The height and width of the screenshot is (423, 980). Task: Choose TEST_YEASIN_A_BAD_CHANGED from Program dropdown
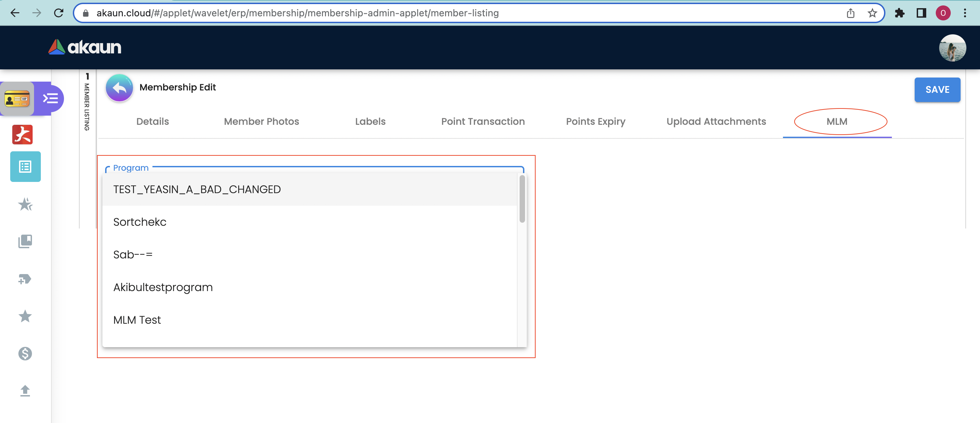pos(197,189)
